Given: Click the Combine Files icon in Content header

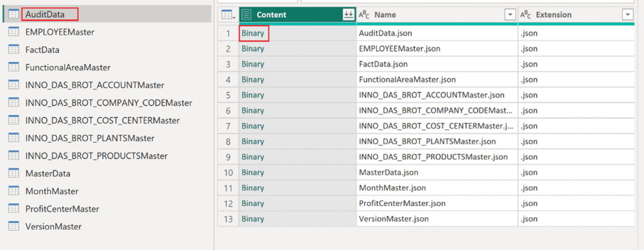Looking at the screenshot, I should click(x=348, y=15).
